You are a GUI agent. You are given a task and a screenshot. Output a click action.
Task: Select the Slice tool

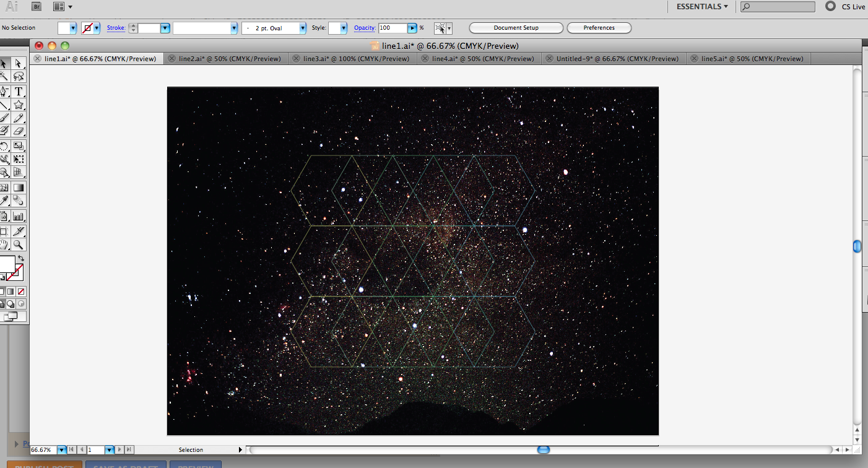[19, 231]
